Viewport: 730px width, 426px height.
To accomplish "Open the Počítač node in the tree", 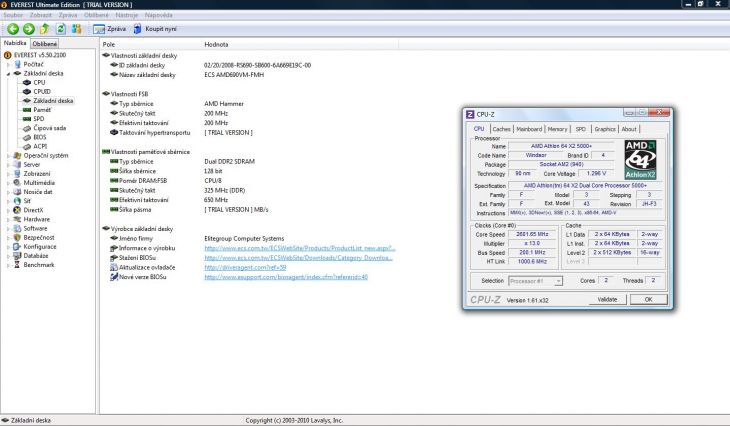I will coord(34,64).
